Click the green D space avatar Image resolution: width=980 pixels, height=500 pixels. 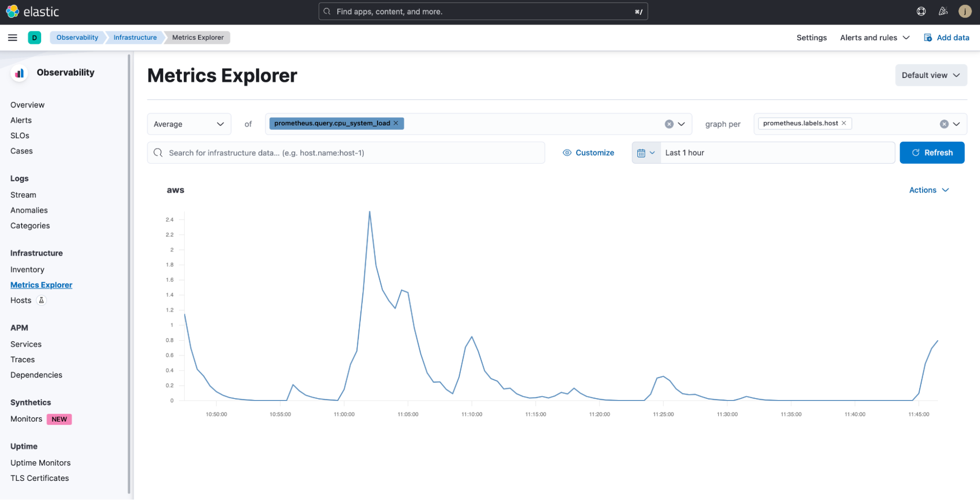[34, 38]
